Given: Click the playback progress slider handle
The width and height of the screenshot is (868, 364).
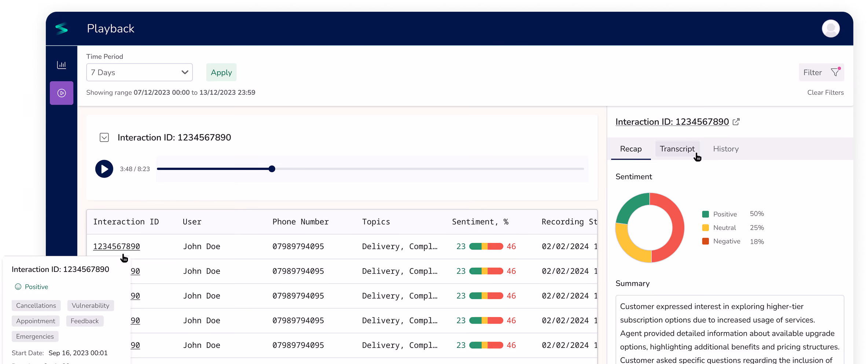Looking at the screenshot, I should 272,169.
